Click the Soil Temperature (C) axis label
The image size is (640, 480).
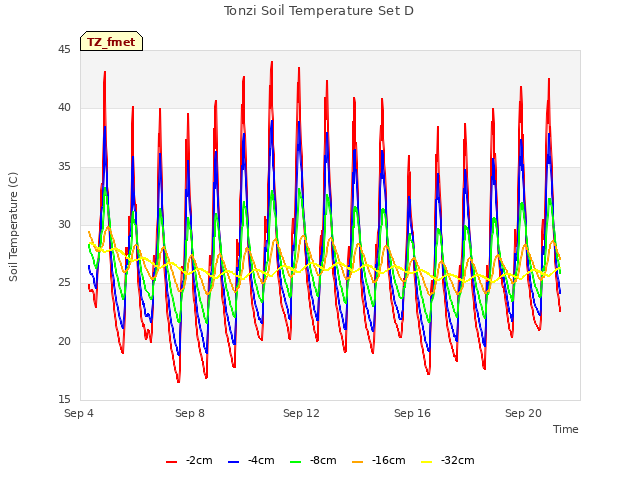13,227
